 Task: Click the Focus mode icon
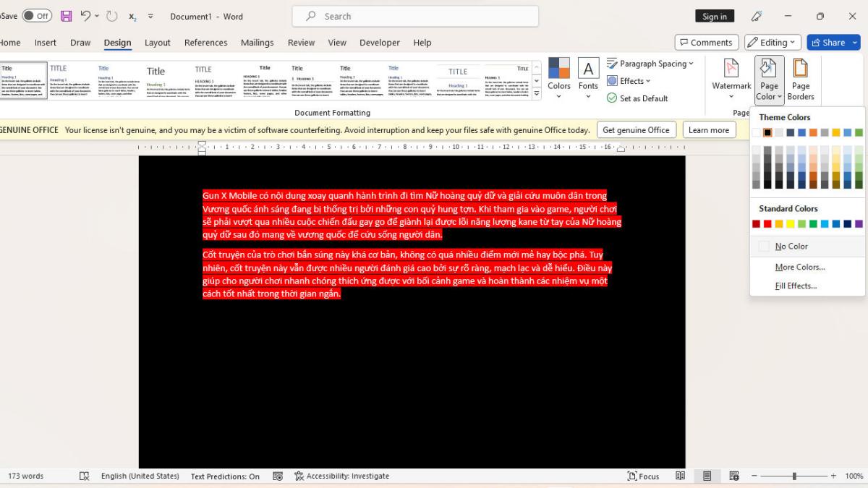click(x=643, y=476)
